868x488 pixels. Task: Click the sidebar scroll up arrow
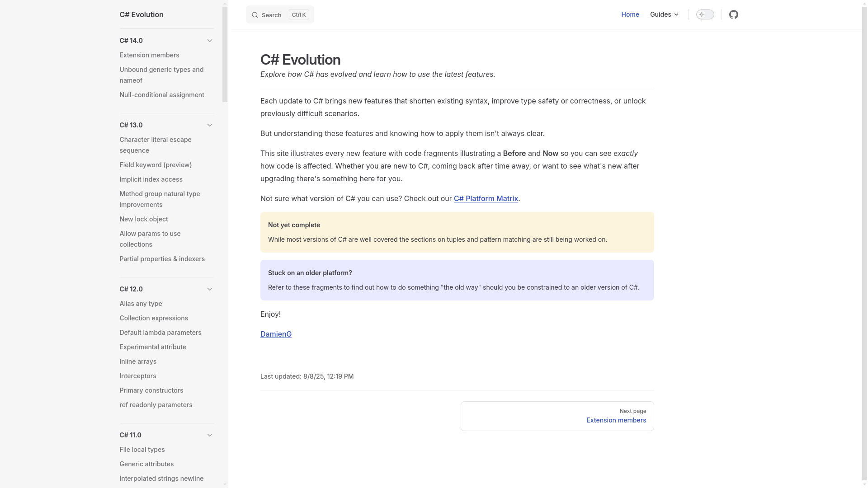(225, 4)
